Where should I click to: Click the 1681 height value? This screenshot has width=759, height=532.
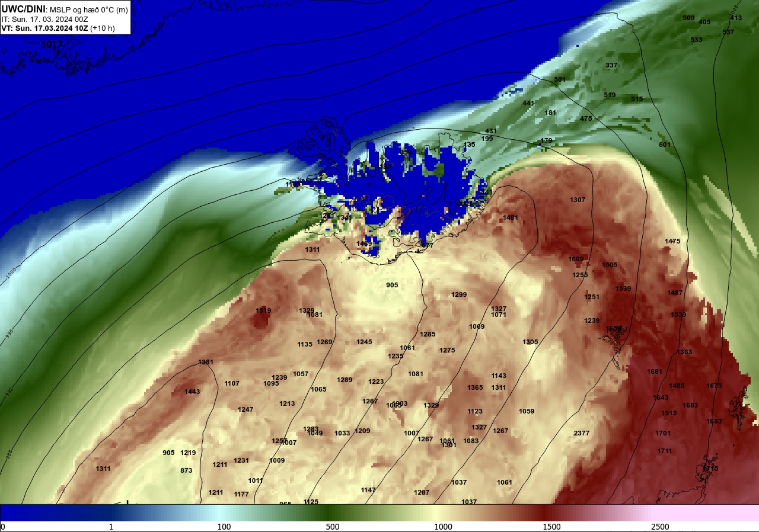[x=655, y=371]
